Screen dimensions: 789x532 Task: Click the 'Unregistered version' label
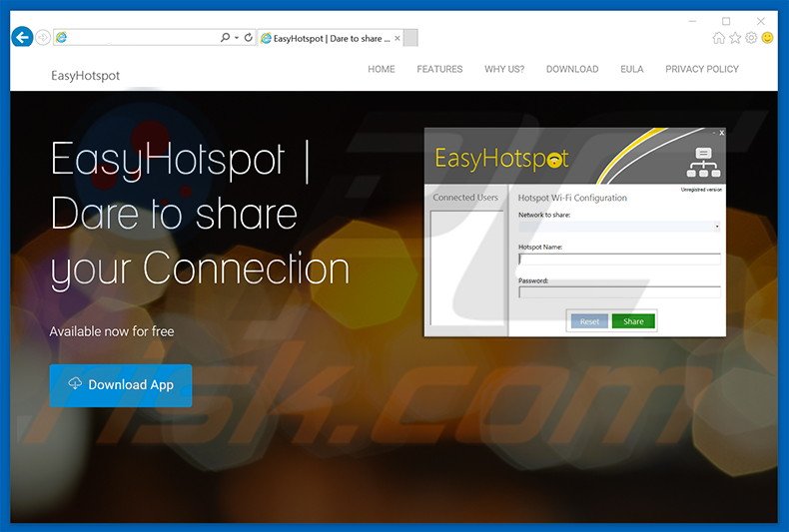[x=701, y=190]
